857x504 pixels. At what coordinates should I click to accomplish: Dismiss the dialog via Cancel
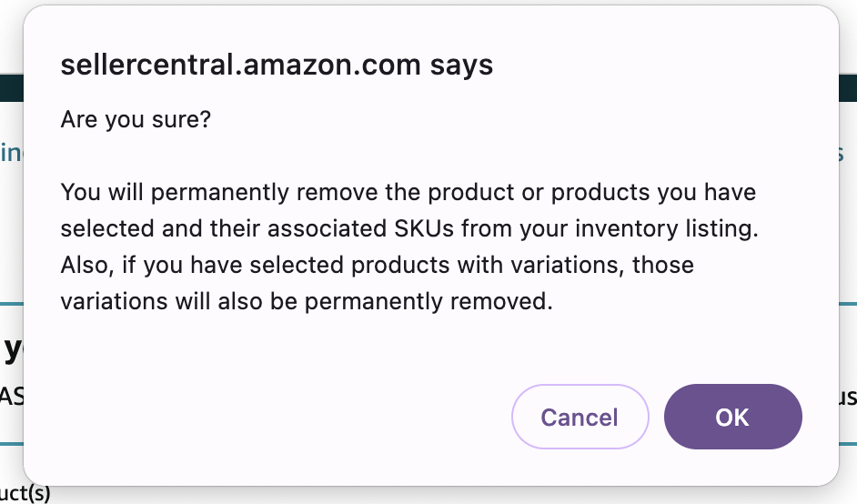pos(580,417)
